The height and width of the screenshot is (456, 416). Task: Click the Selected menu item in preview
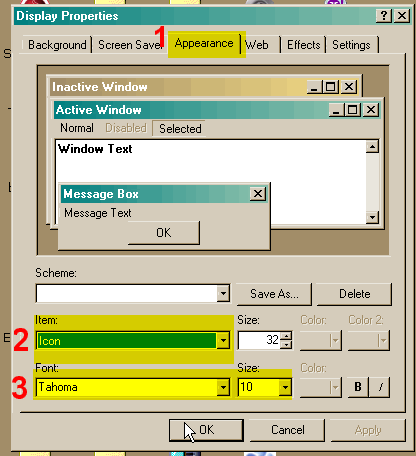(x=179, y=128)
